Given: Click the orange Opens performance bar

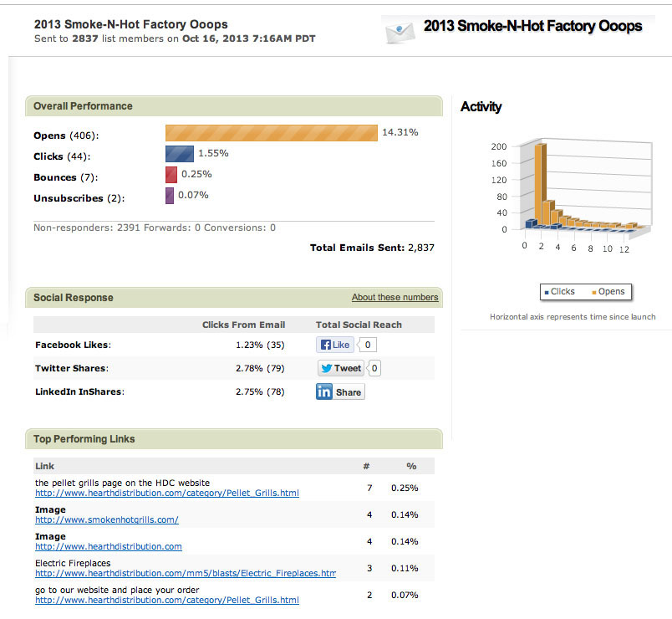Looking at the screenshot, I should coord(272,133).
